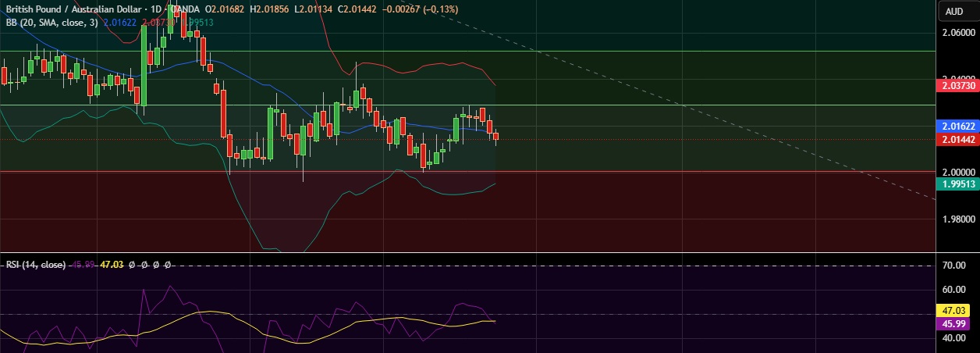Viewport: 980px width, 353px height.
Task: Click the red 2.01442 last price tag
Action: pos(957,139)
